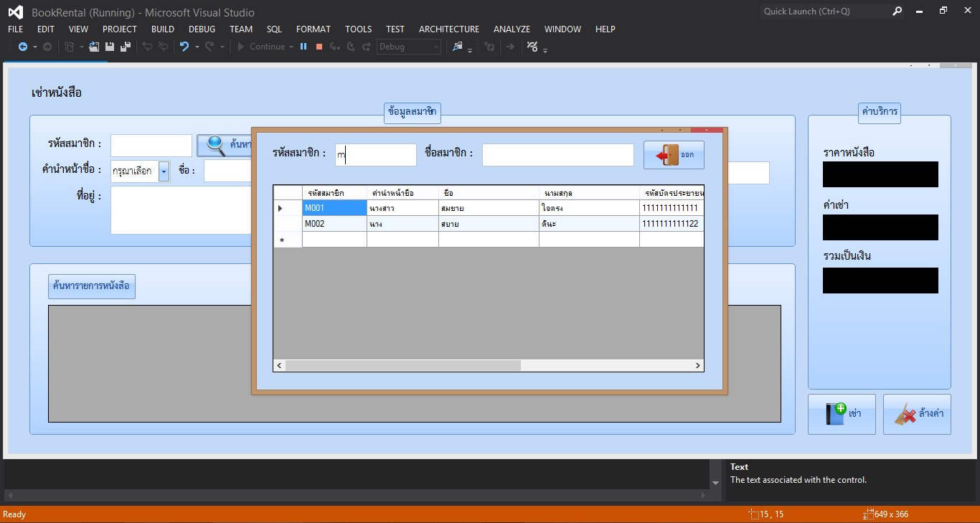The image size is (980, 523).
Task: Open the Debug configuration combo box
Action: 409,47
